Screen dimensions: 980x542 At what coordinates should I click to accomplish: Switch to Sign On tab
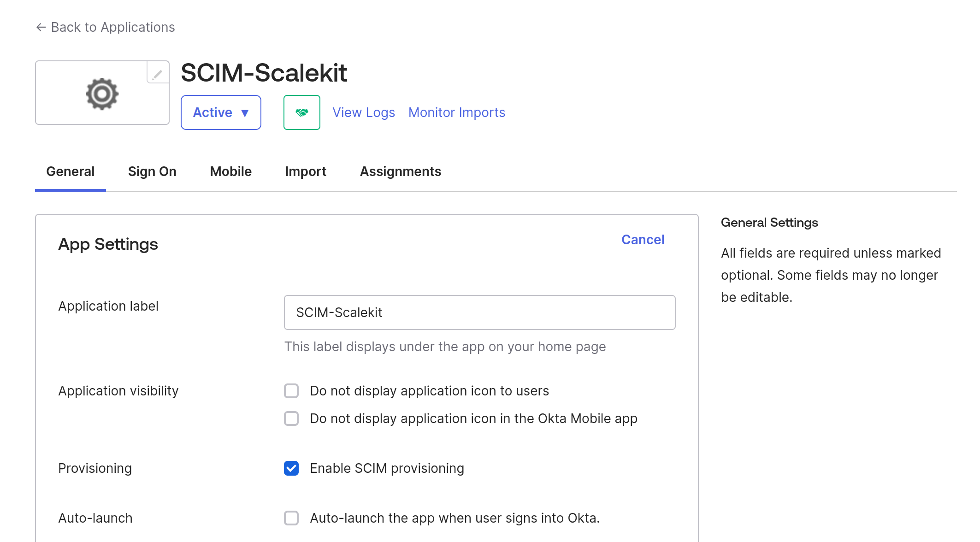pyautogui.click(x=152, y=171)
